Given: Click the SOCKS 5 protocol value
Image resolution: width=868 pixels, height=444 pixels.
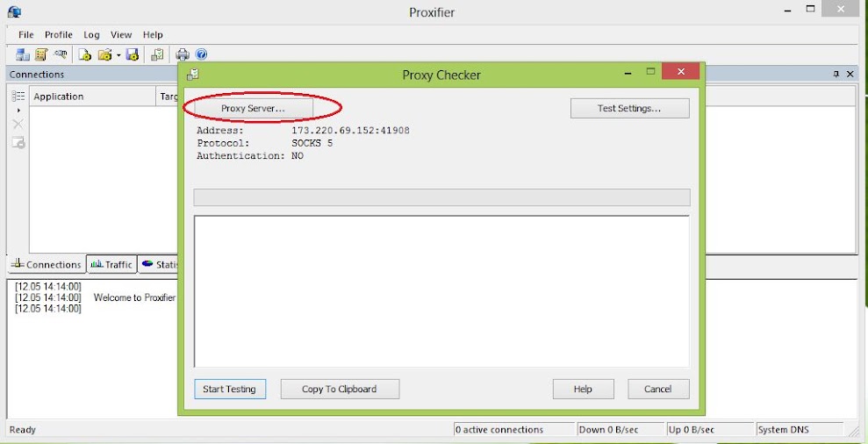Looking at the screenshot, I should click(x=312, y=143).
